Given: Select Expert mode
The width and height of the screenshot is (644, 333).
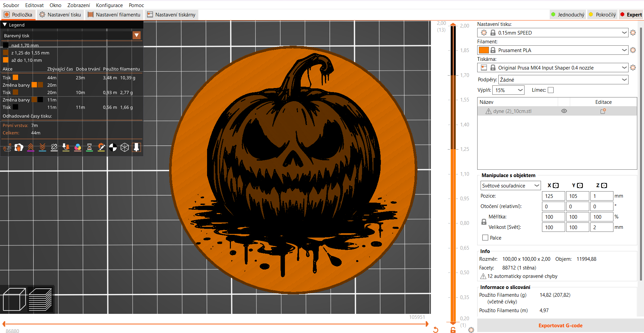Looking at the screenshot, I should coord(631,14).
